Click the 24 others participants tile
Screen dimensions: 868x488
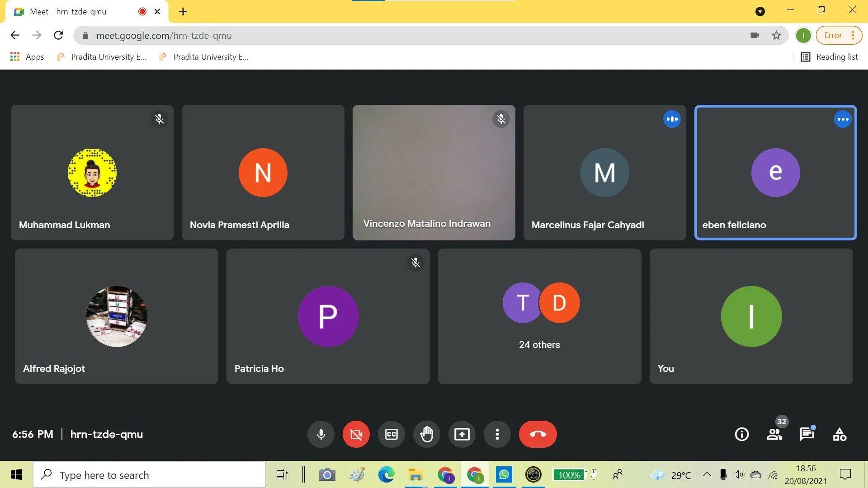539,316
